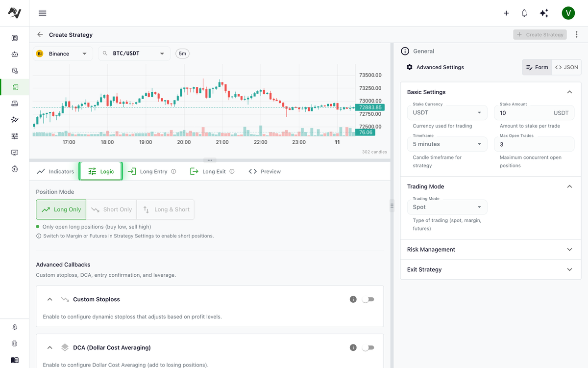Select Long & Short position mode
This screenshot has width=588, height=368.
click(x=166, y=210)
